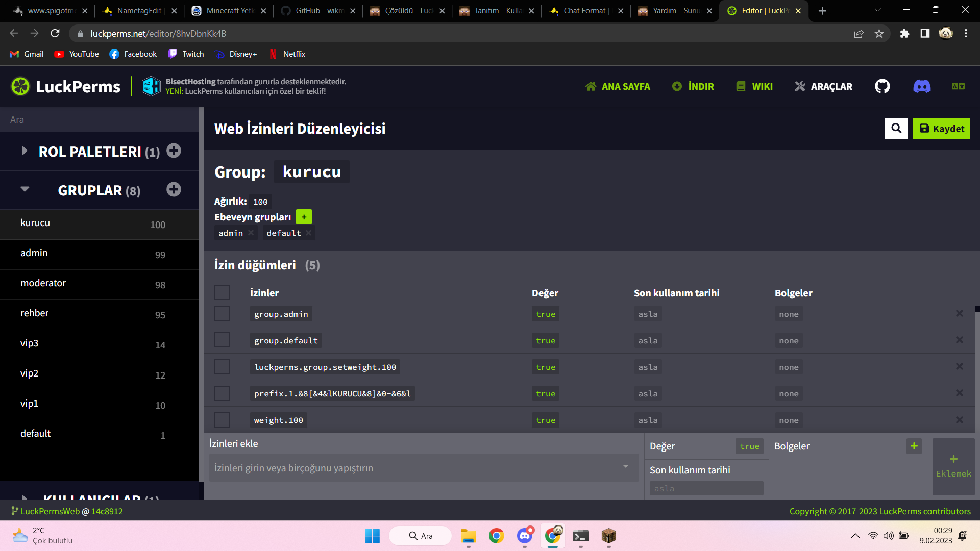Remove the default parent group
Screen dimensions: 980x551
pyautogui.click(x=308, y=233)
